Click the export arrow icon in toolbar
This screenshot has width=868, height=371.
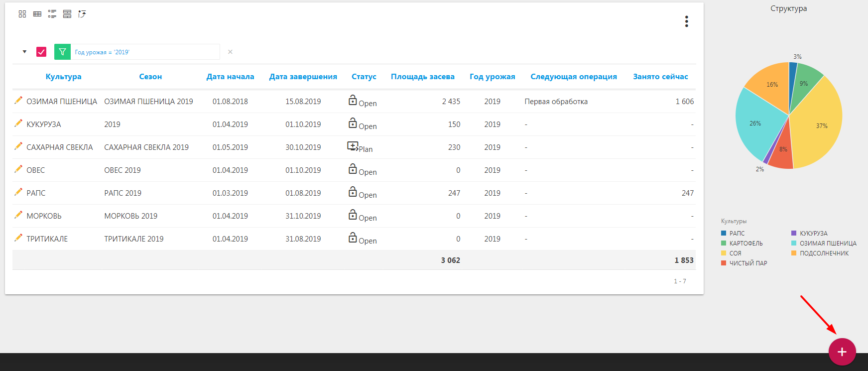[x=82, y=14]
